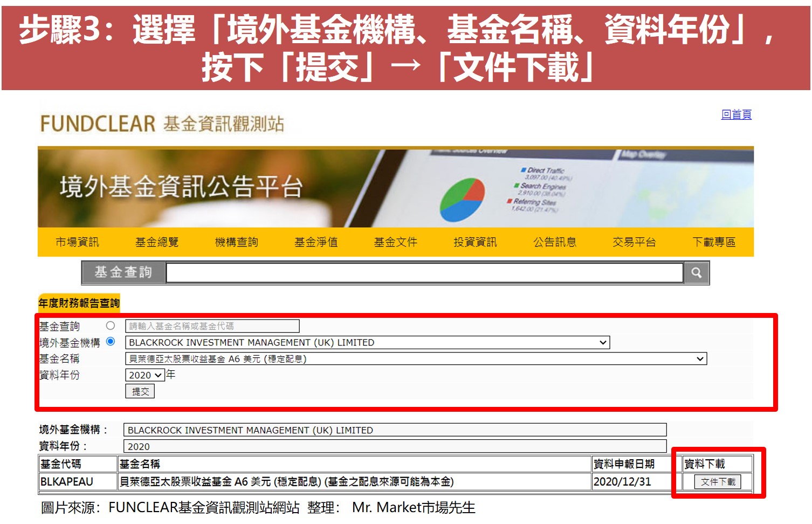This screenshot has height=524, width=812.
Task: Click the search magnifier icon button
Action: point(696,273)
